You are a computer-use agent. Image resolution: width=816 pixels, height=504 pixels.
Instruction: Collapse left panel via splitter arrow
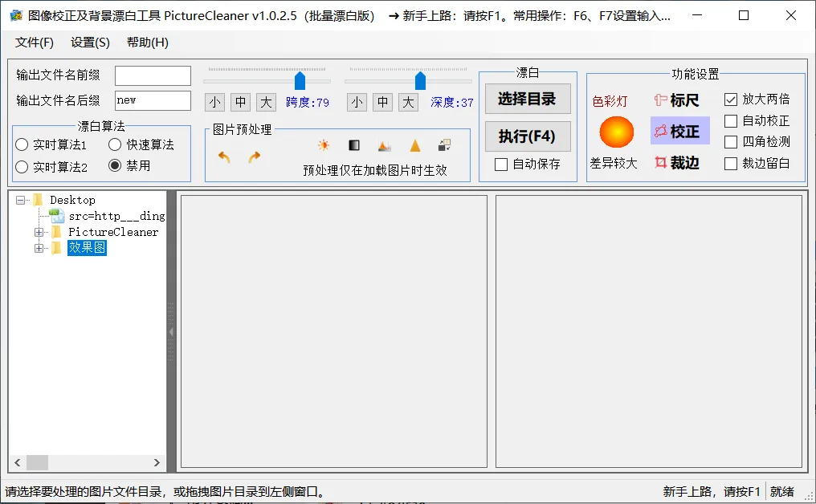[171, 331]
